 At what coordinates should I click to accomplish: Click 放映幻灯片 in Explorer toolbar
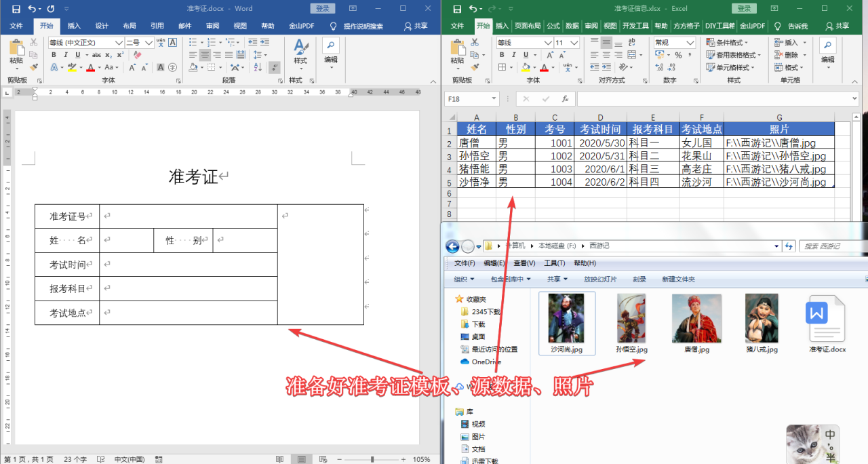[x=600, y=279]
